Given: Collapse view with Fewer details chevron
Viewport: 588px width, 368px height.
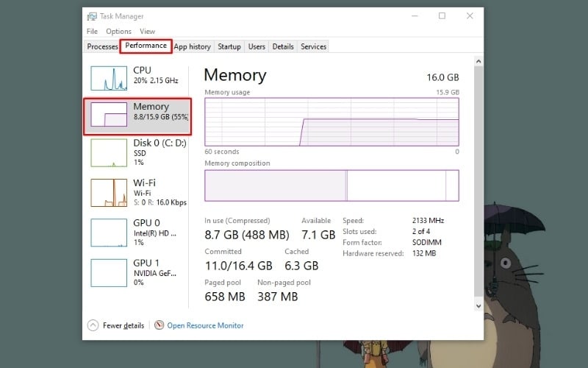Looking at the screenshot, I should [93, 325].
